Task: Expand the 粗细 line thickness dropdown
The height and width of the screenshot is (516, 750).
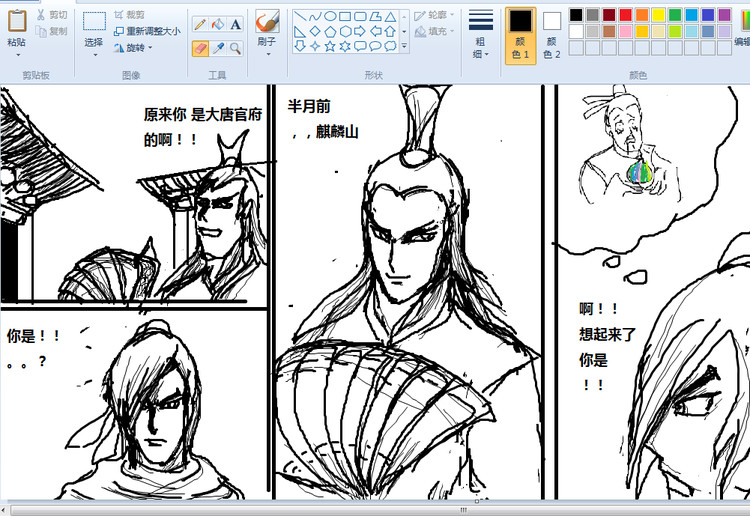Action: click(481, 49)
